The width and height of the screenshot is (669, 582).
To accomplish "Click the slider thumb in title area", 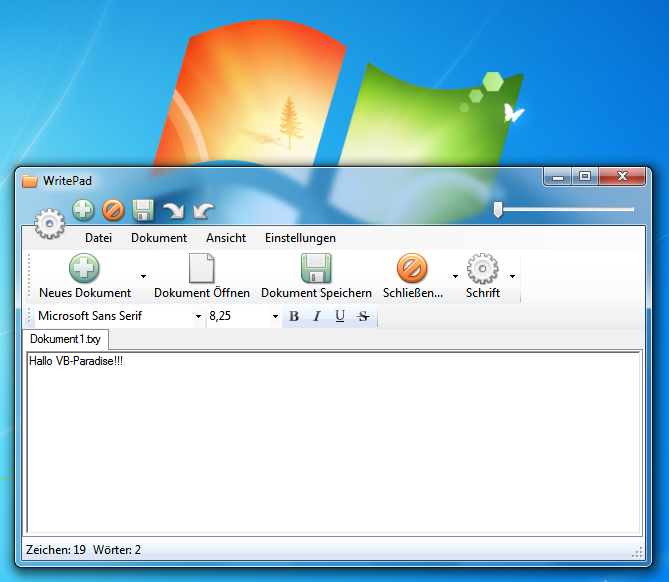I will tap(498, 210).
